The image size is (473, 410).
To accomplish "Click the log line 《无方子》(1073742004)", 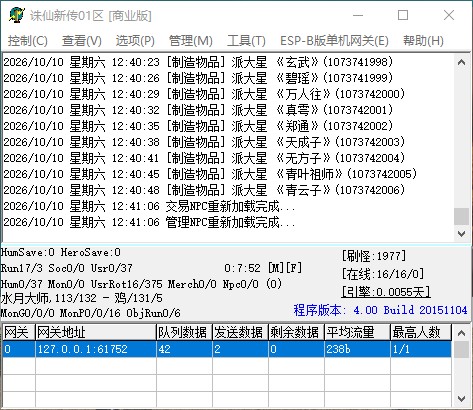I will point(204,158).
